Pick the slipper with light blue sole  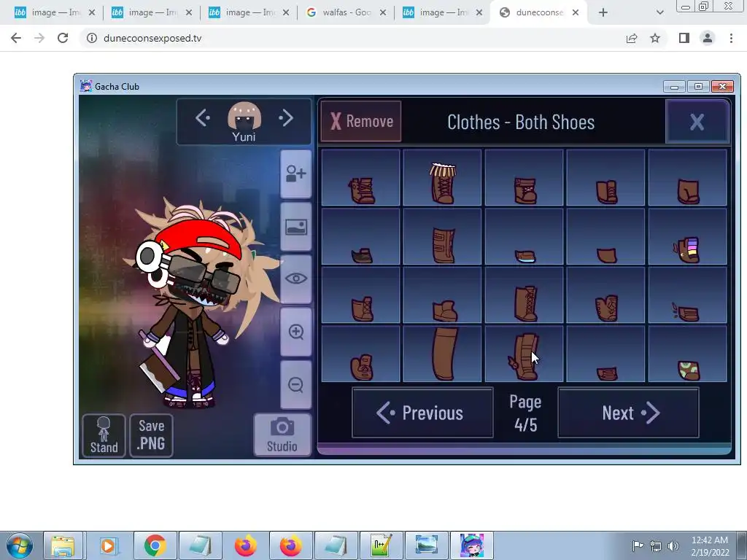pos(524,237)
